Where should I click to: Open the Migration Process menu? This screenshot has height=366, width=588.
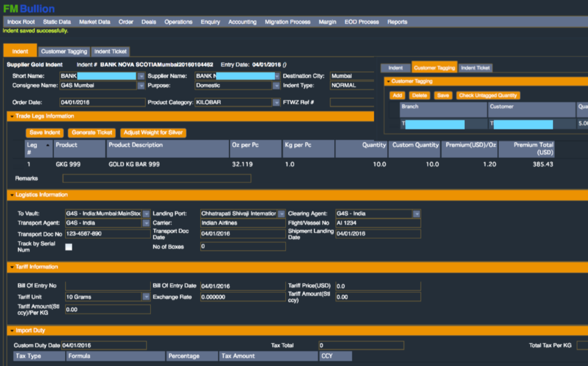tap(288, 22)
